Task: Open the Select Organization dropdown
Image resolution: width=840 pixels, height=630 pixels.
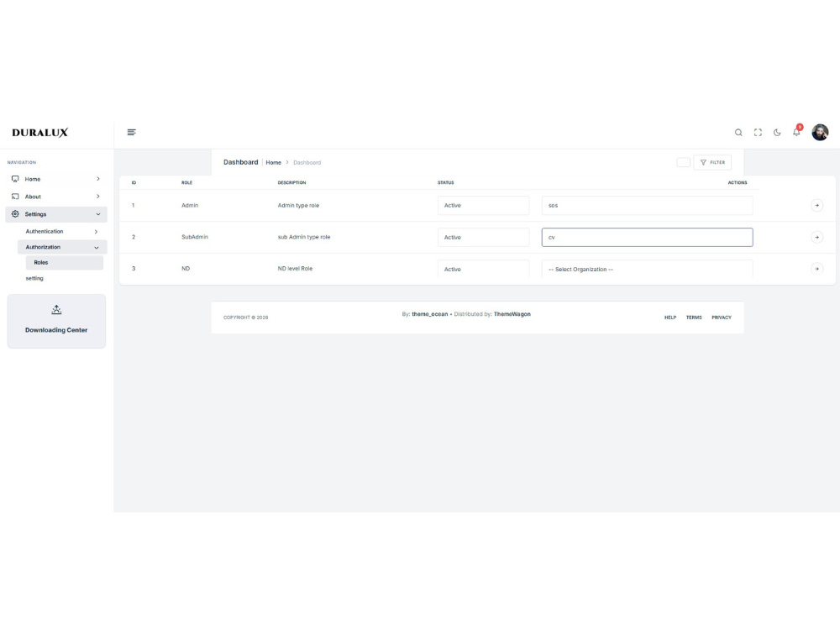Action: 647,269
